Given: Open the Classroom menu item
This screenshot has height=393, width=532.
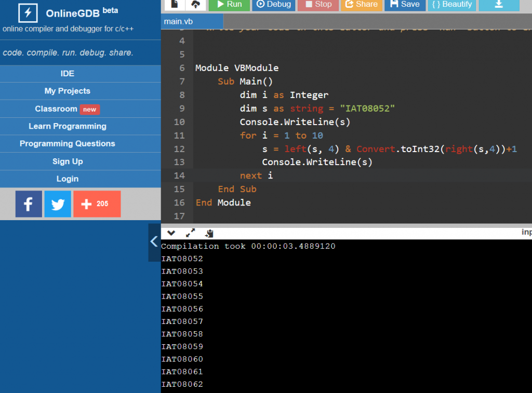Looking at the screenshot, I should click(81, 109).
